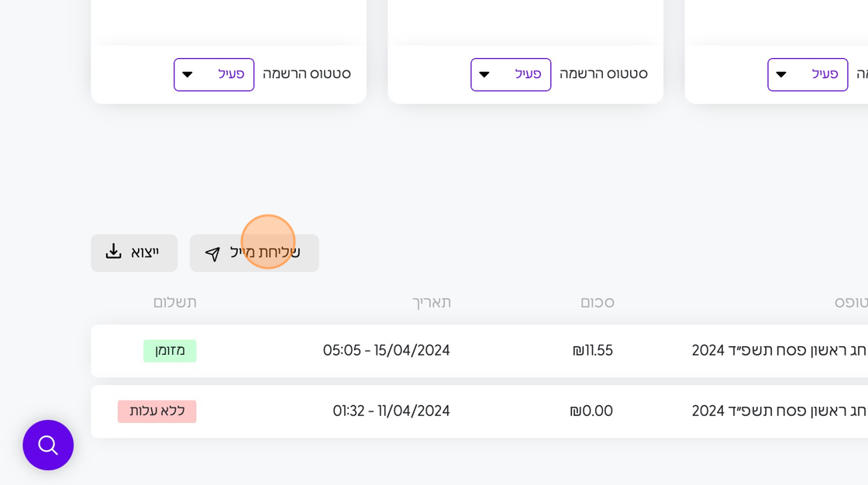The image size is (868, 485).
Task: Click the סטטוס הרשמה label in the middle card
Action: point(603,74)
